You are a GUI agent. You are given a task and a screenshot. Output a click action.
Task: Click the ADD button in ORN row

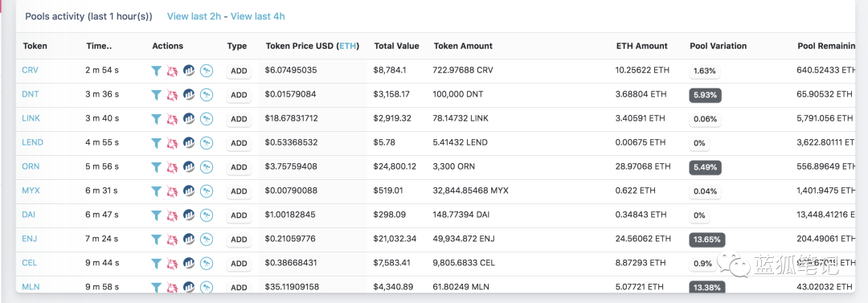(239, 166)
